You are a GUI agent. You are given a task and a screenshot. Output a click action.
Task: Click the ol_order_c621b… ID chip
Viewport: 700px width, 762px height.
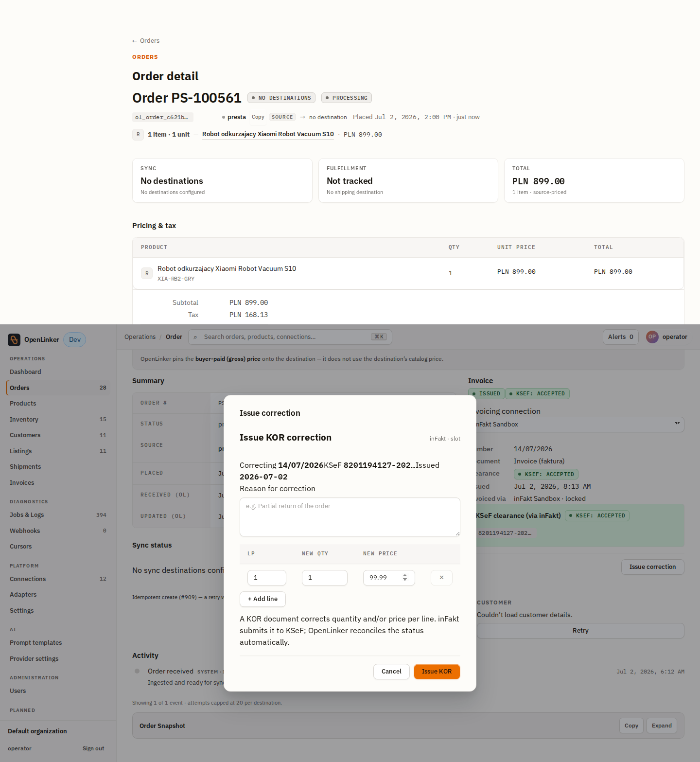(x=163, y=117)
